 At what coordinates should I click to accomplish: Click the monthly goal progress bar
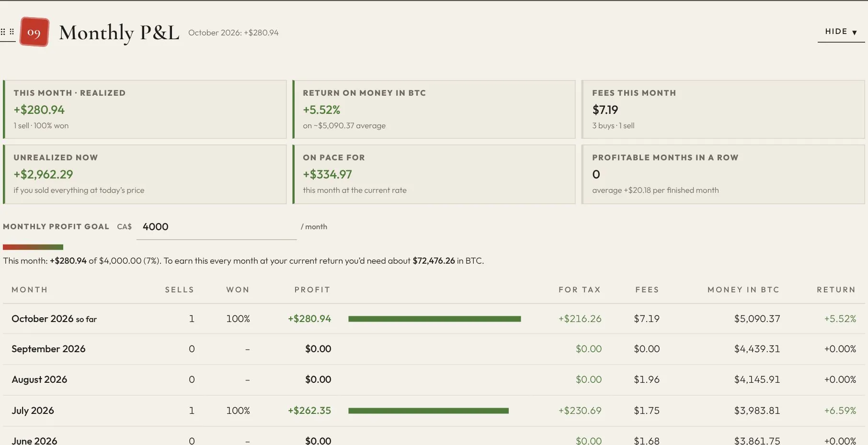[x=33, y=247]
